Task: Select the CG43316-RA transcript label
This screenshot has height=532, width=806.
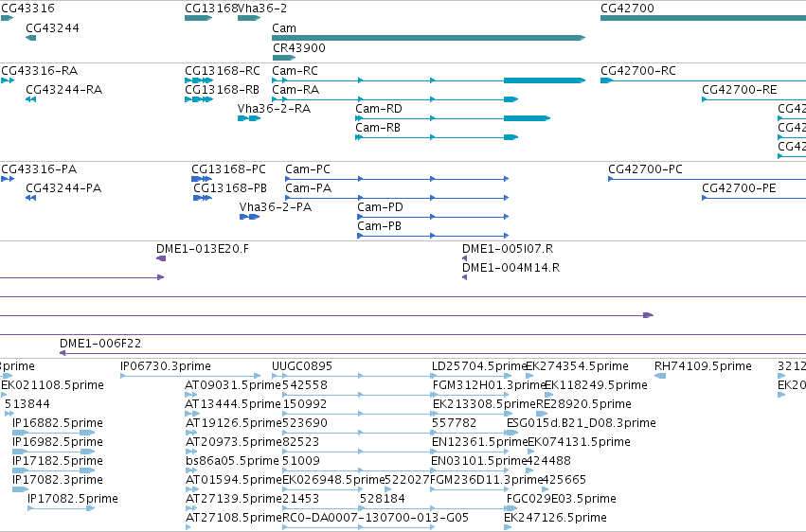Action: 40,71
